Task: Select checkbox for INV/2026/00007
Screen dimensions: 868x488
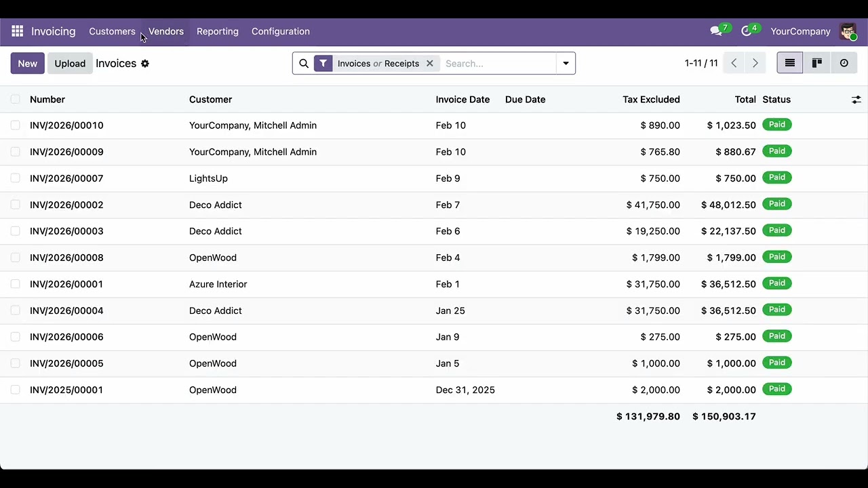Action: pos(15,178)
